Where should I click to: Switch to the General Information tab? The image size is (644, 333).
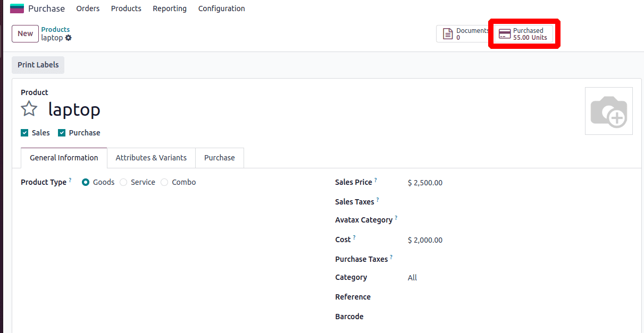[64, 158]
